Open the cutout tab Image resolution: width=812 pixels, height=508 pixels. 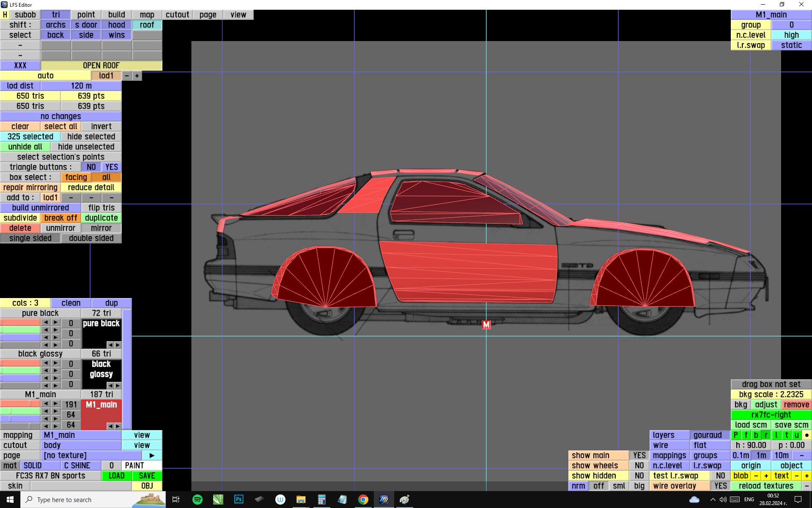tap(178, 15)
